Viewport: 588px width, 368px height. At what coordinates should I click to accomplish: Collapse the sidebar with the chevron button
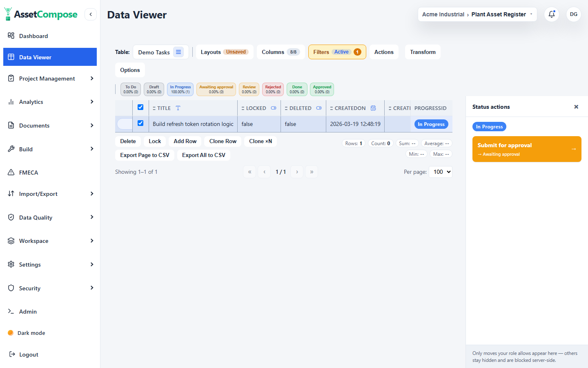91,14
